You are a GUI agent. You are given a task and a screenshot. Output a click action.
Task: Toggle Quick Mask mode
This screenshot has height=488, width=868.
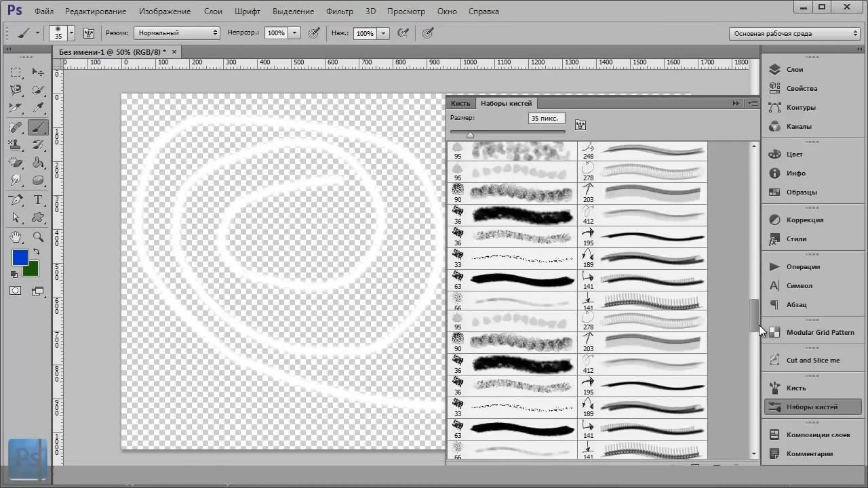coord(16,291)
